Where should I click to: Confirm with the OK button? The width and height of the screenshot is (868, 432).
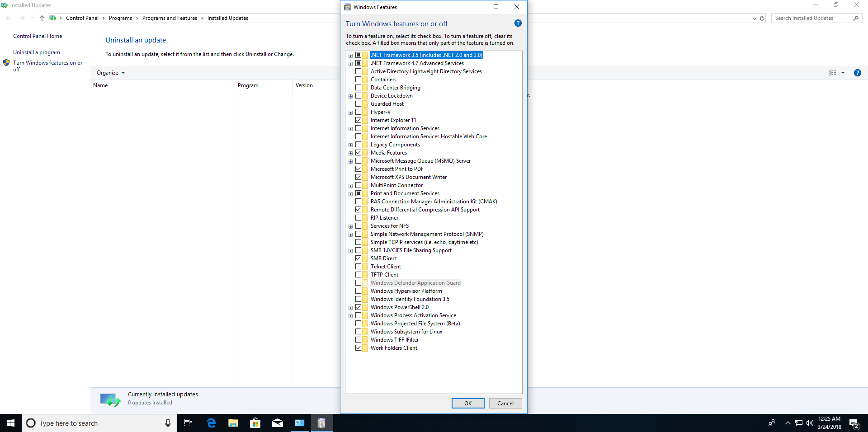[468, 404]
